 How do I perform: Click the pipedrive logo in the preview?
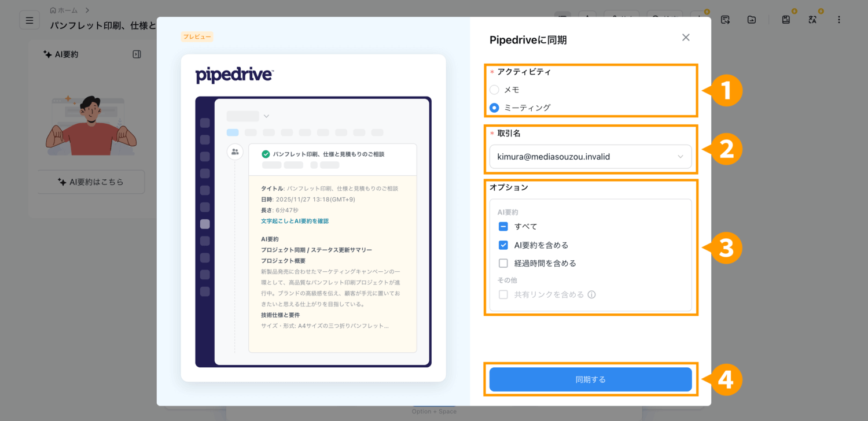pos(234,75)
